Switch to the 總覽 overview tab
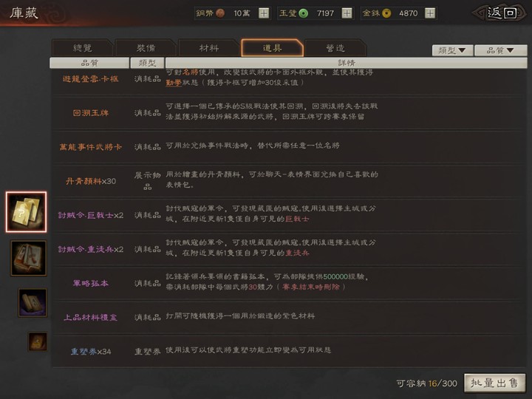This screenshot has width=532, height=399. [81, 48]
